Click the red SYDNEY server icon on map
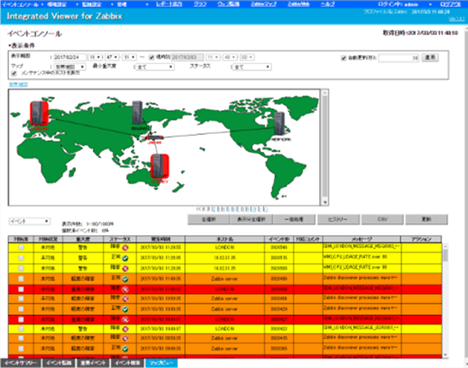This screenshot has width=468, height=368. (160, 166)
